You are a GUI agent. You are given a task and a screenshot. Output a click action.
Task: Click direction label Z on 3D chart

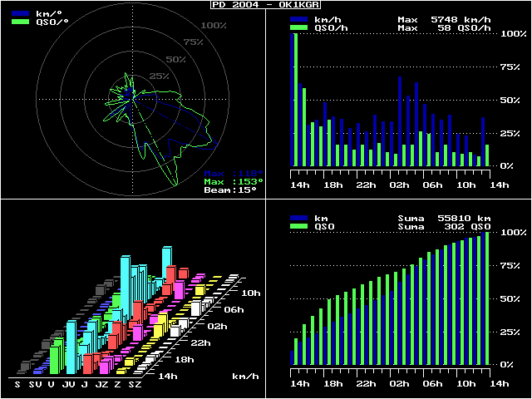117,385
